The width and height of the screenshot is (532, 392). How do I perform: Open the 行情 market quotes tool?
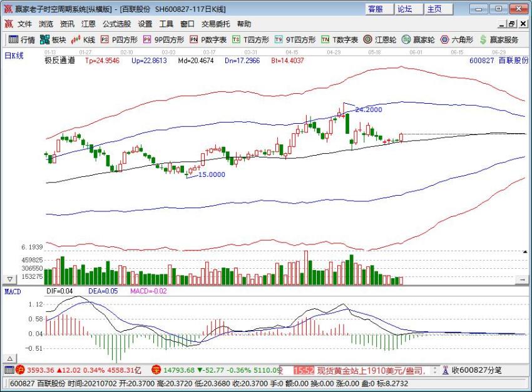(22, 40)
